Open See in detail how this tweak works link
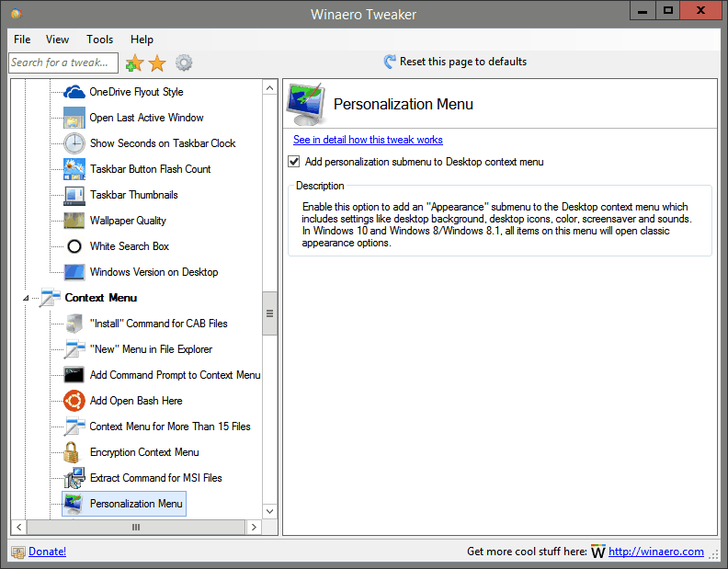This screenshot has height=569, width=728. pos(368,140)
